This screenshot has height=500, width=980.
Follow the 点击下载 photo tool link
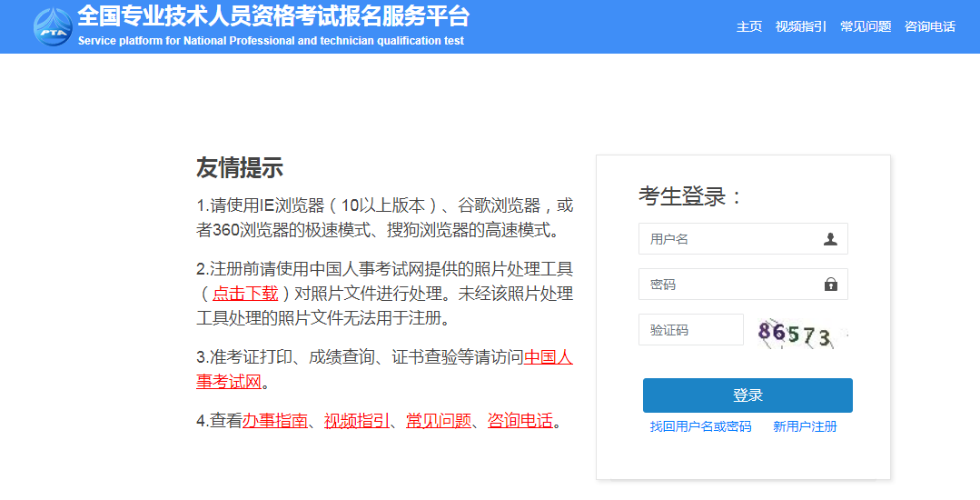(x=245, y=294)
